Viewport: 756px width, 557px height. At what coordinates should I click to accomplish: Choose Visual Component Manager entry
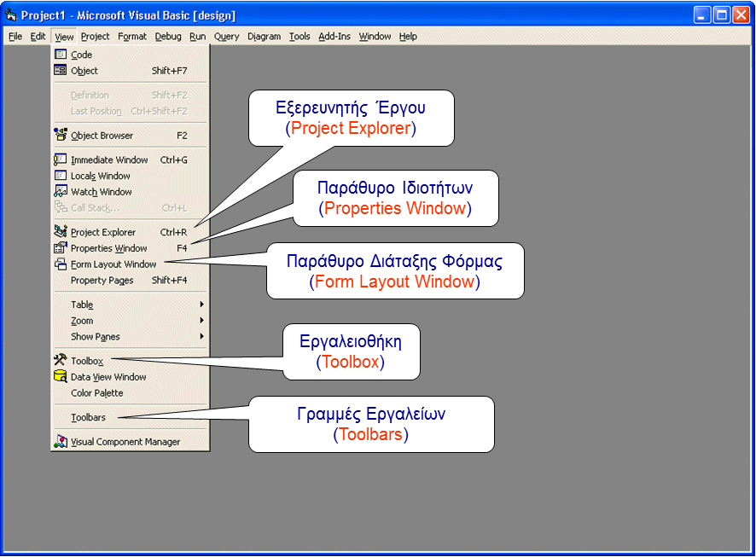click(131, 442)
